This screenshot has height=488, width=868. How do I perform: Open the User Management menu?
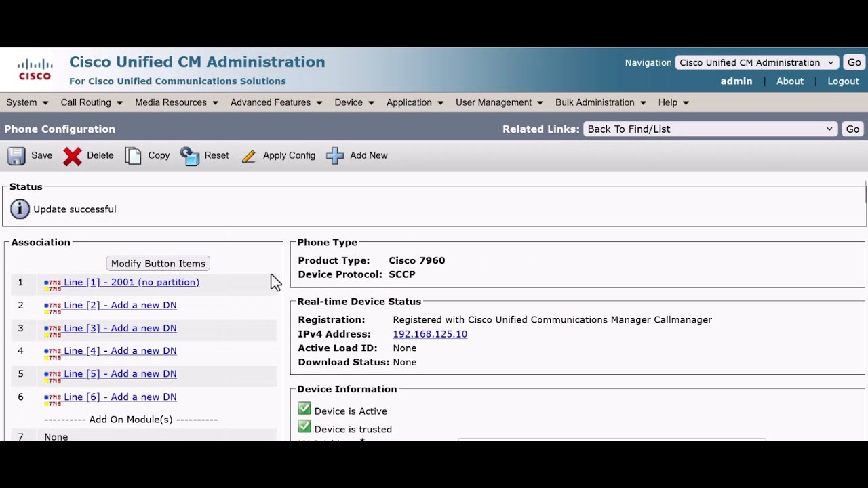(499, 102)
